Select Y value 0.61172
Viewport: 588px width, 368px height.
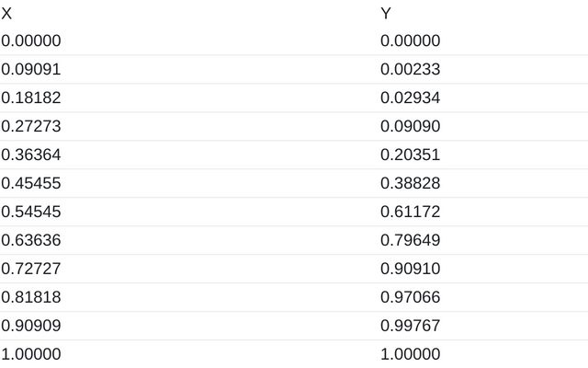coord(411,213)
